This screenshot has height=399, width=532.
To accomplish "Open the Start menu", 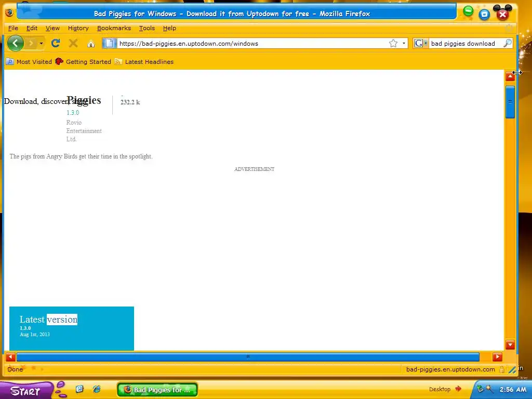I will pyautogui.click(x=26, y=391).
